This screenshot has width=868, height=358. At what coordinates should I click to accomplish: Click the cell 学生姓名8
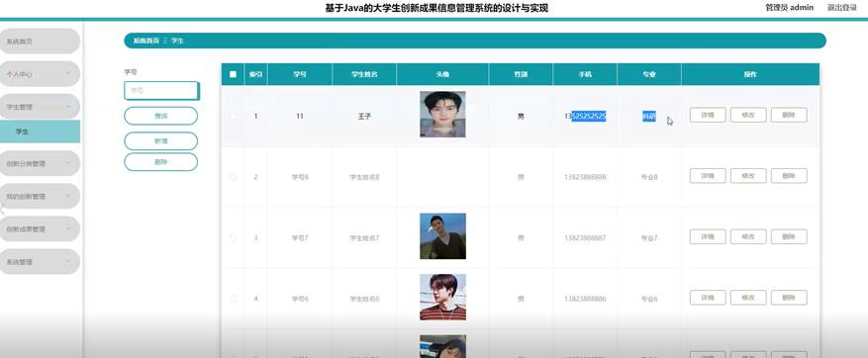364,177
